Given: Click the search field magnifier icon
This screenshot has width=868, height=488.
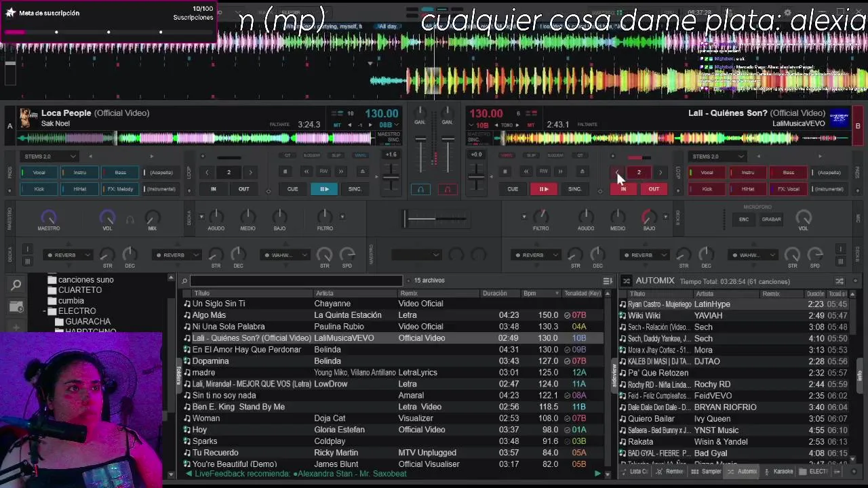Looking at the screenshot, I should click(x=184, y=281).
